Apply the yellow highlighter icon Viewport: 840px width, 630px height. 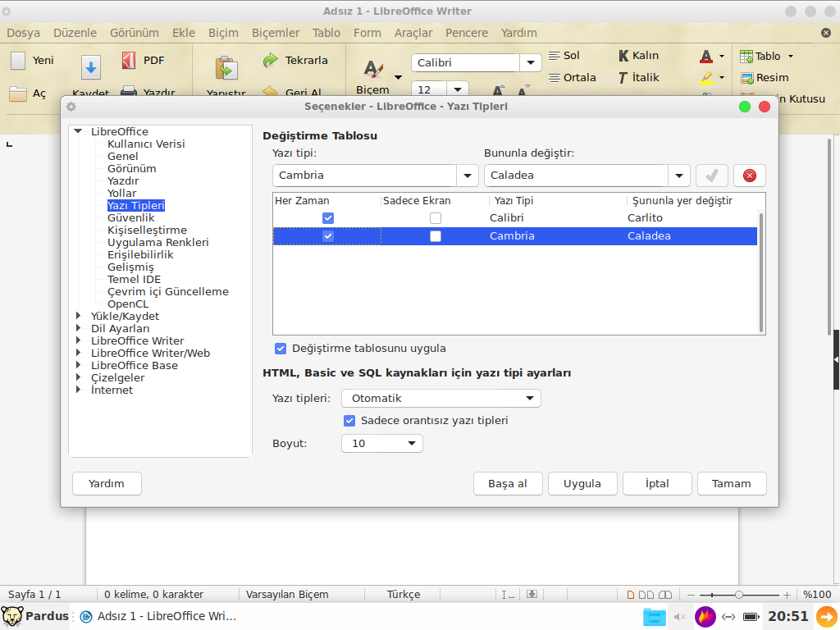[706, 78]
